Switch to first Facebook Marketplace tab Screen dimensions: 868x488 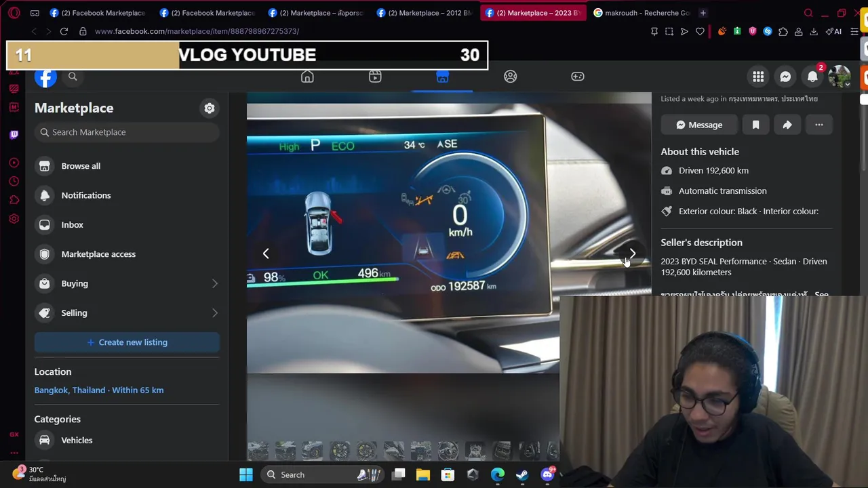97,13
